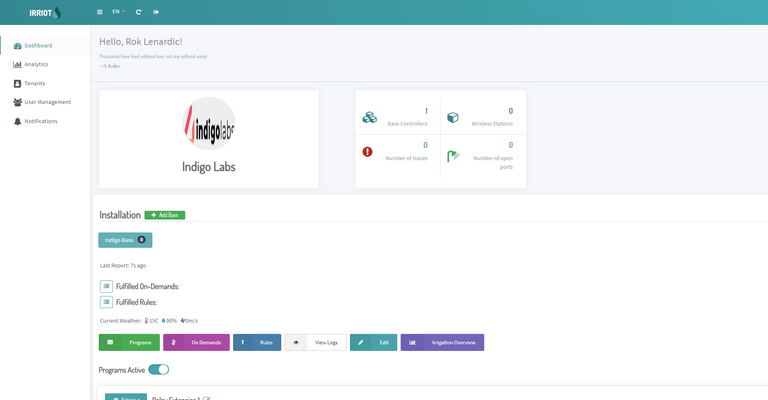
Task: Select the Indigo Base tab
Action: click(125, 240)
